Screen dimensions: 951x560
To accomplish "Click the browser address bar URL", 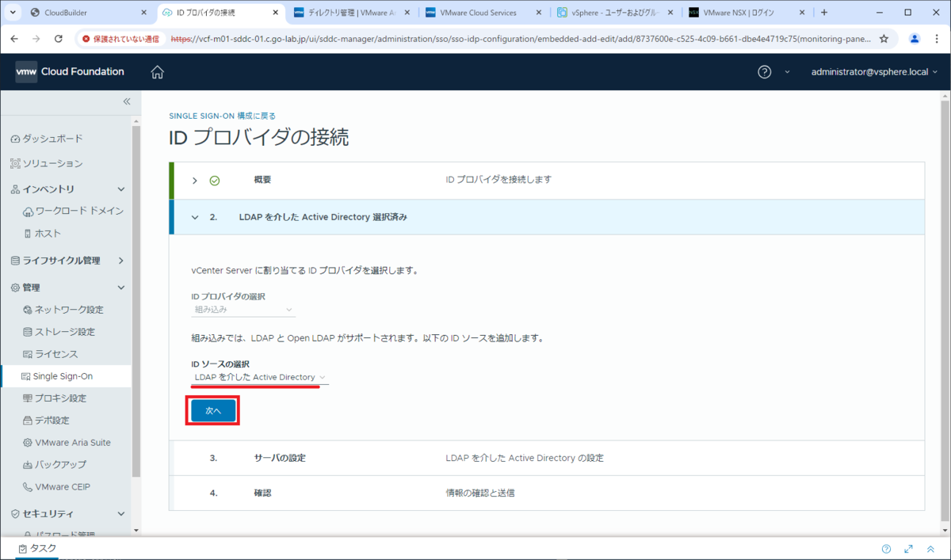I will [519, 39].
